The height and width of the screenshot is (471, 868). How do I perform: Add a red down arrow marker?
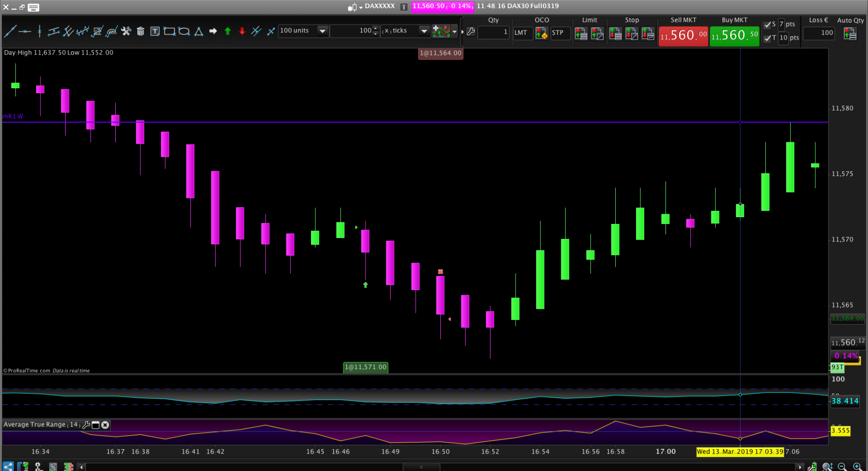(x=242, y=31)
